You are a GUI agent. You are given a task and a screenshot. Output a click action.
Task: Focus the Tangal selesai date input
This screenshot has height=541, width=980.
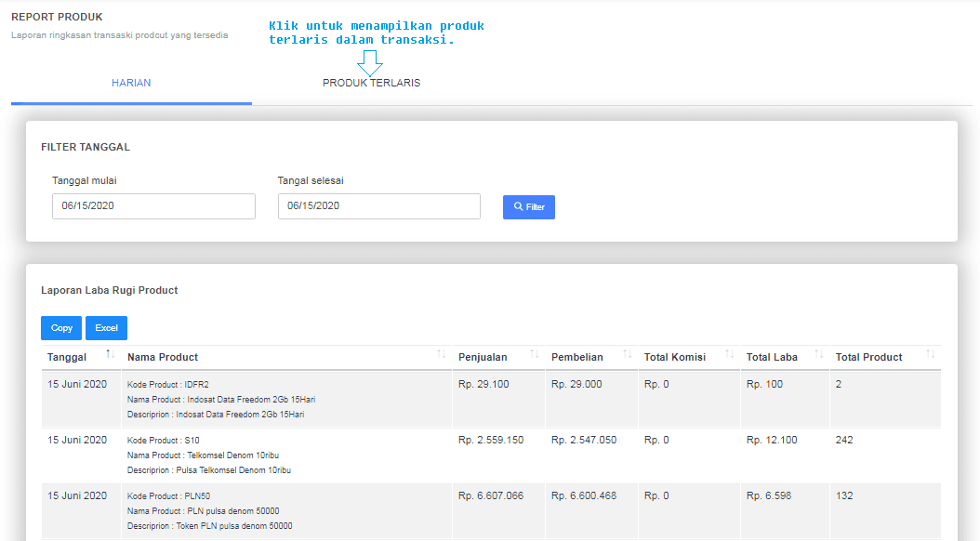[x=378, y=205]
